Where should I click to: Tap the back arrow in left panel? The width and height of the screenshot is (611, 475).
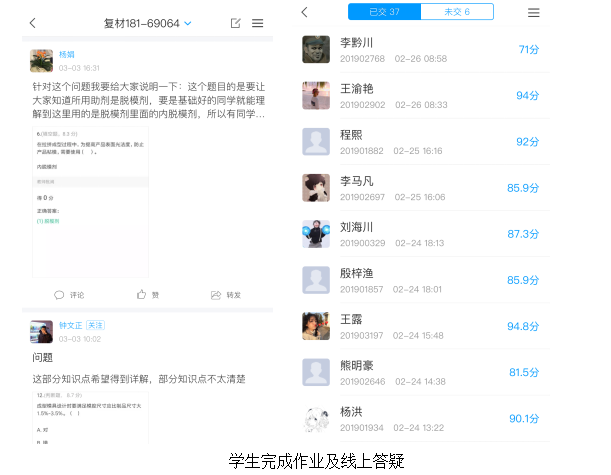32,22
